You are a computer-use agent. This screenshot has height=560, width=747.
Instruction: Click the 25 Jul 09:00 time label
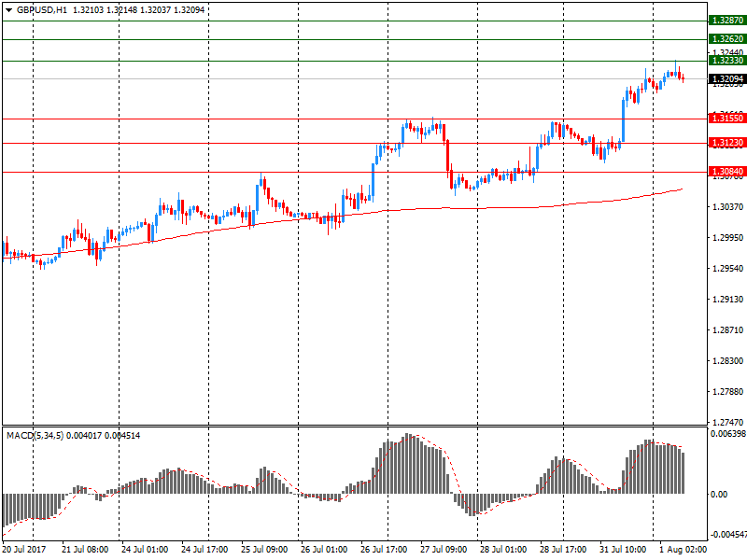[264, 550]
